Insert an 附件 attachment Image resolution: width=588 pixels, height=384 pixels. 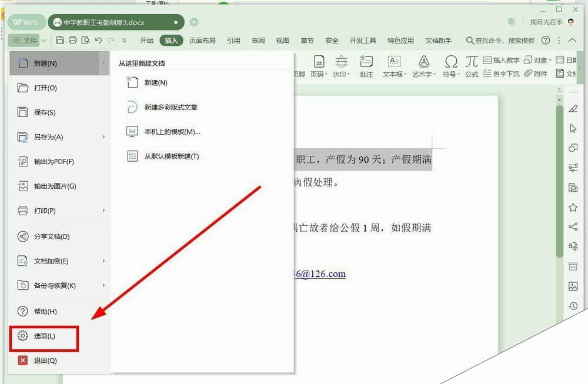[536, 74]
